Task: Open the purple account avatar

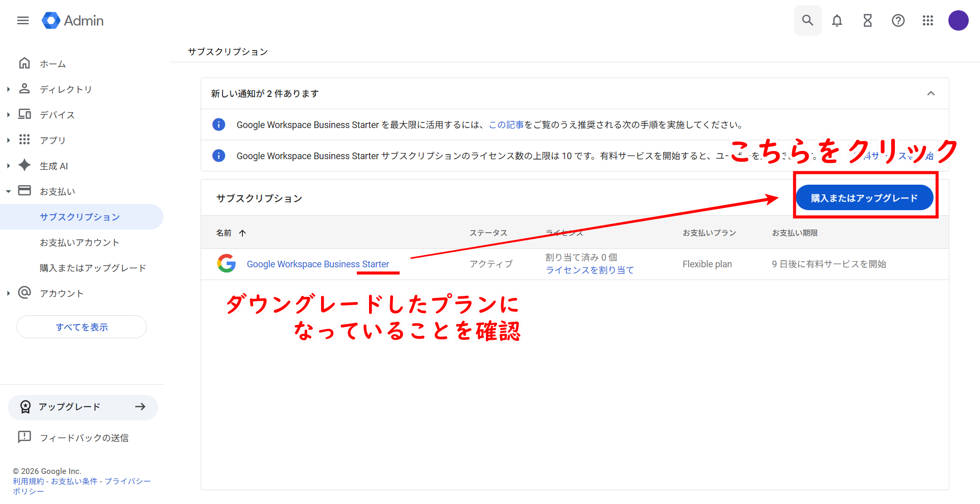Action: (958, 20)
